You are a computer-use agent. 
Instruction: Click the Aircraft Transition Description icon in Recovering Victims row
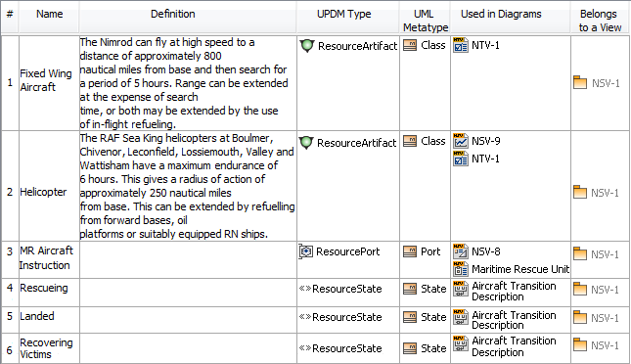pyautogui.click(x=461, y=343)
